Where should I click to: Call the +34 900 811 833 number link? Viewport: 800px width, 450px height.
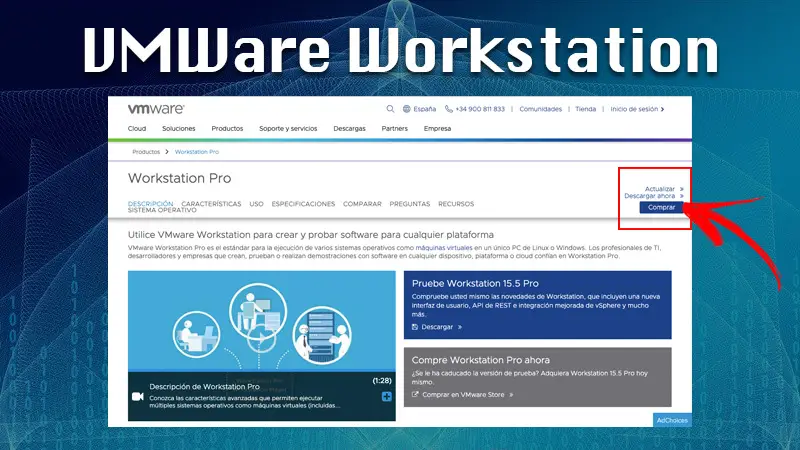[480, 109]
